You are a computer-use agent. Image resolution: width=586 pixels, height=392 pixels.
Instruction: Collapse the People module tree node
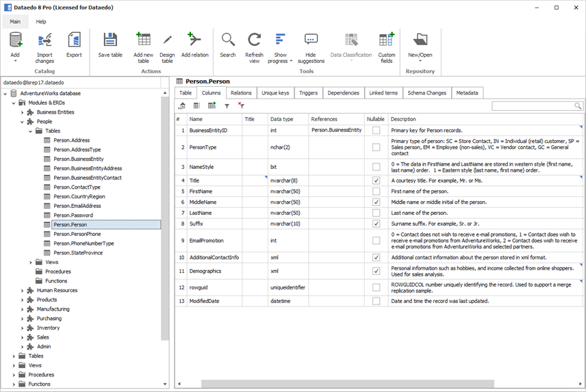(22, 122)
